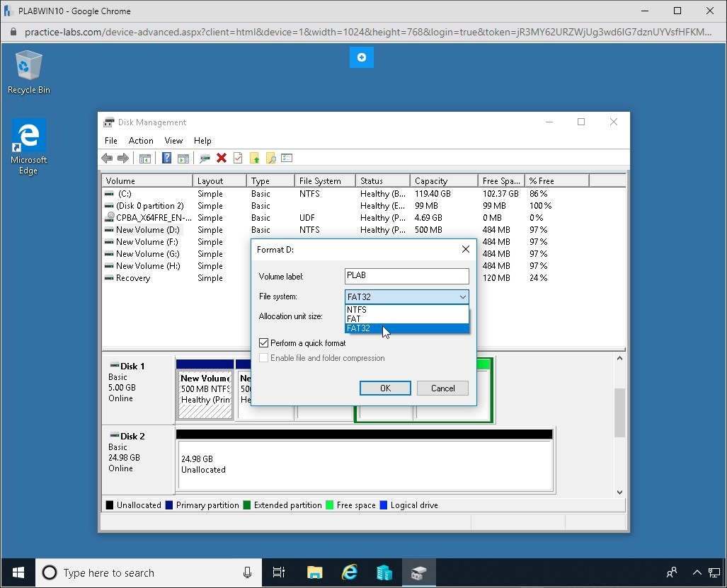Image resolution: width=727 pixels, height=588 pixels.
Task: Select the Disk 2 label panel
Action: (x=138, y=460)
